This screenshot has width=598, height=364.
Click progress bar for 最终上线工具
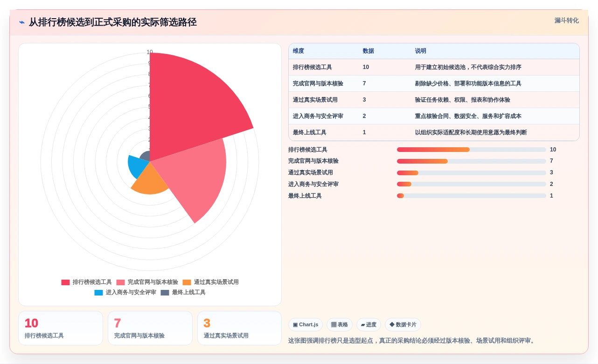[472, 196]
